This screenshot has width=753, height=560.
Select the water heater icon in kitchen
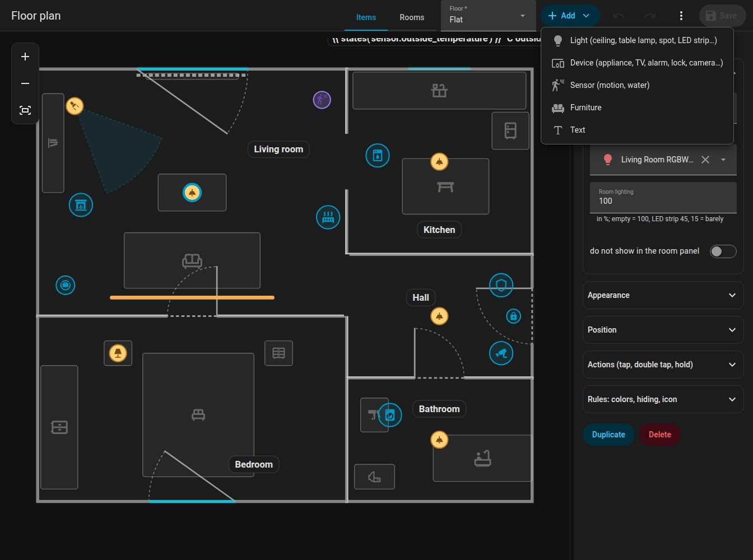[x=378, y=156]
